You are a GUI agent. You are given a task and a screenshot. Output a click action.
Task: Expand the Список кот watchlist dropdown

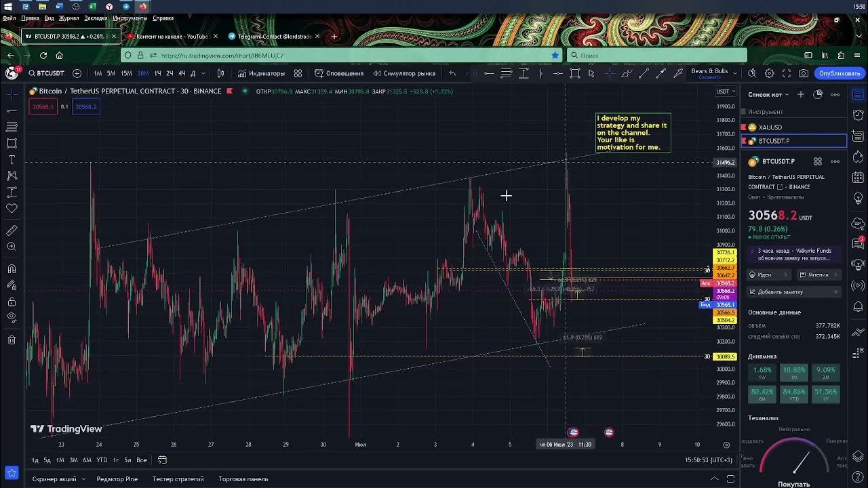pyautogui.click(x=769, y=94)
